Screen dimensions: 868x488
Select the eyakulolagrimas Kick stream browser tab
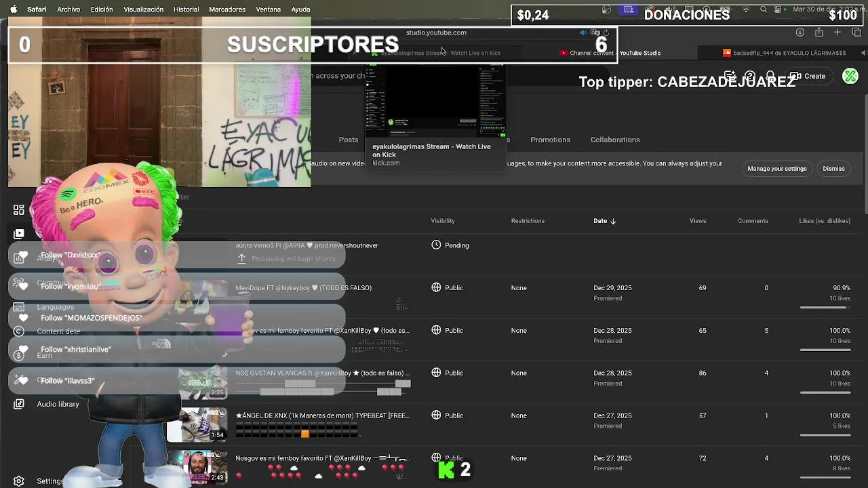[x=436, y=53]
